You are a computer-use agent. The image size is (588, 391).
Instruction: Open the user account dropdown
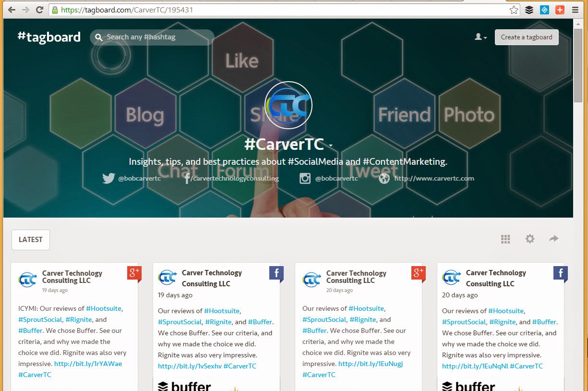click(480, 37)
